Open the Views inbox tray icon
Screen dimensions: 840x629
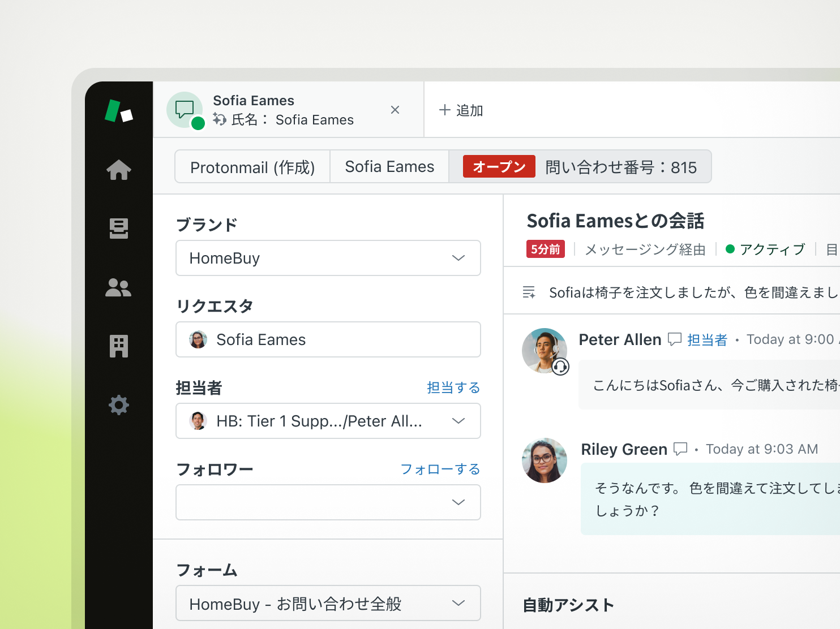[x=119, y=229]
